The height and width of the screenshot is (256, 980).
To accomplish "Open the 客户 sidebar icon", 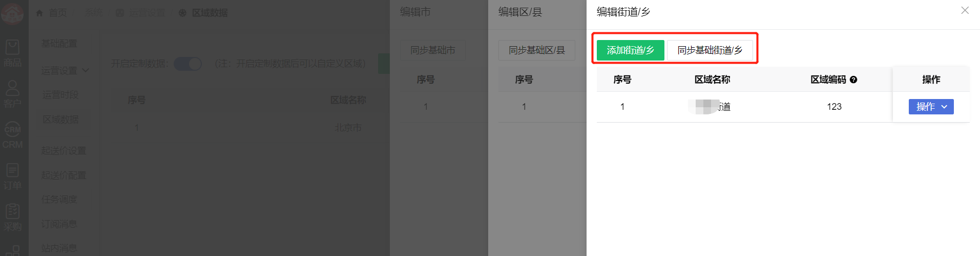I will tap(12, 94).
